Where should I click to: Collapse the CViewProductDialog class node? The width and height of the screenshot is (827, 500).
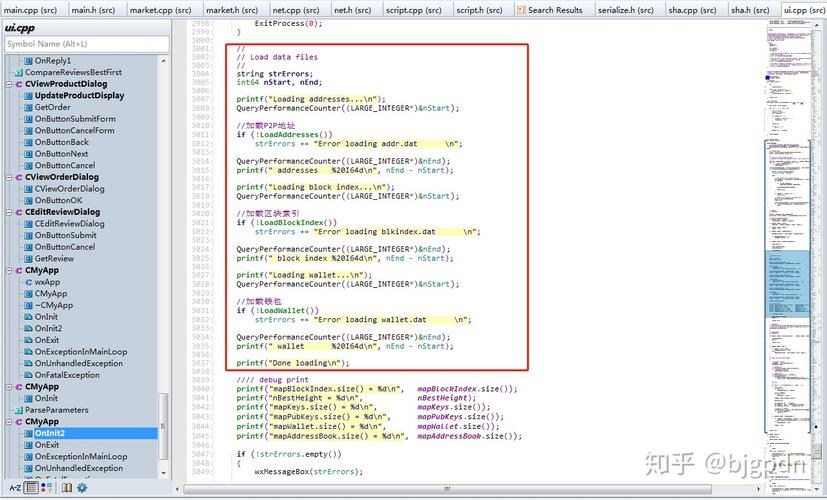(x=9, y=84)
